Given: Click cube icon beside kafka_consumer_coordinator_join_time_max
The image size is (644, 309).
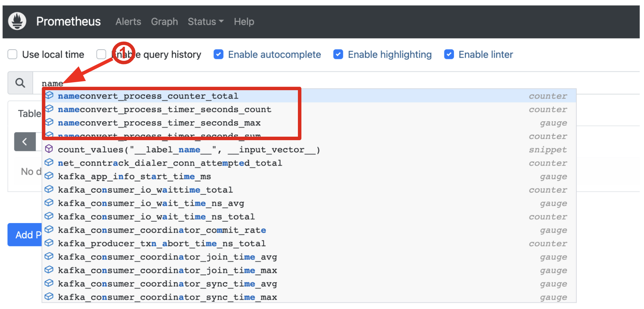Looking at the screenshot, I should click(49, 270).
